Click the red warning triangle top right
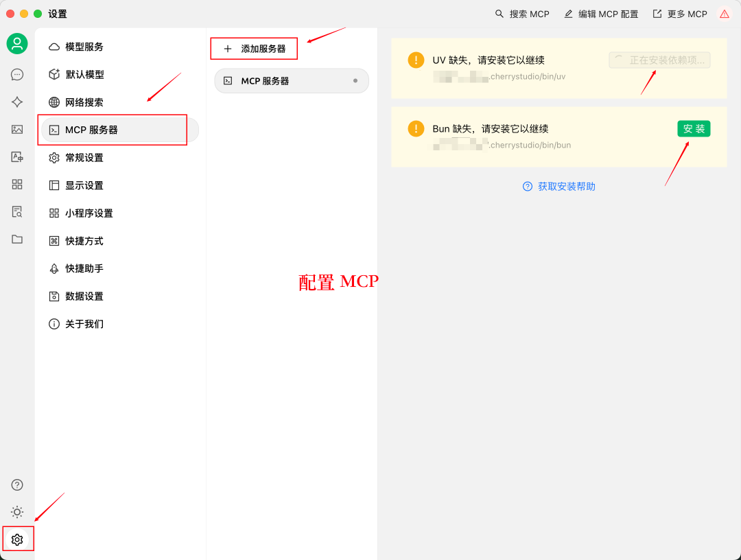This screenshot has height=560, width=741. [724, 13]
